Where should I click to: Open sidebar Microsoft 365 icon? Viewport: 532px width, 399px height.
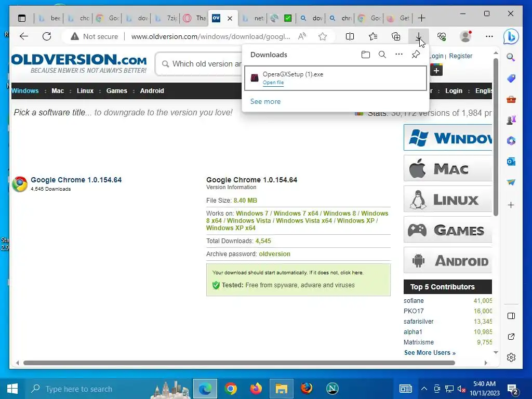tap(511, 140)
